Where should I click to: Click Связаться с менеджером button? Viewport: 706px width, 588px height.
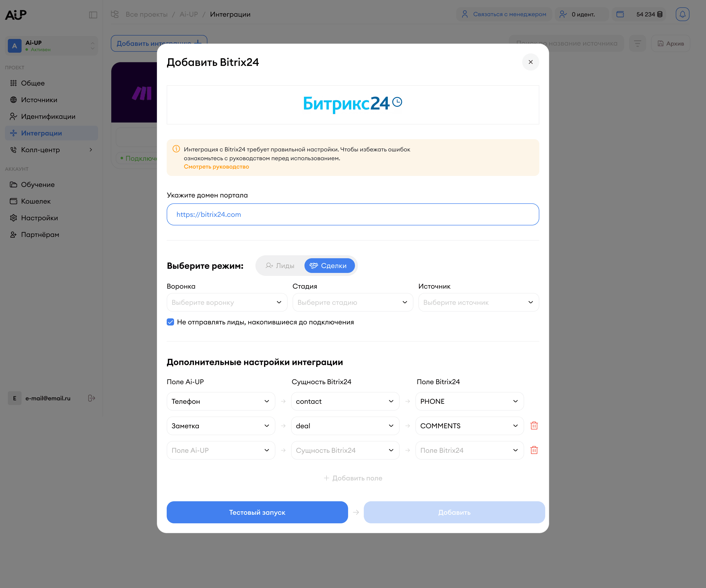click(504, 14)
